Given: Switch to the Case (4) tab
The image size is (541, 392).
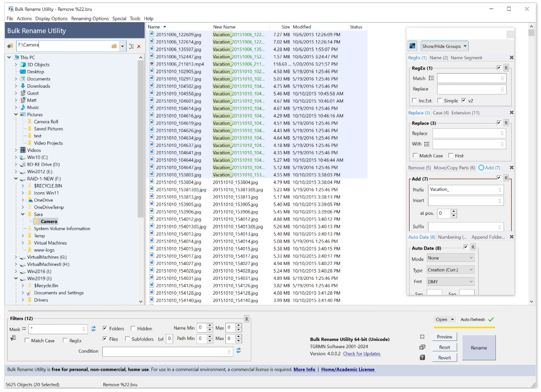Looking at the screenshot, I should pyautogui.click(x=441, y=113).
